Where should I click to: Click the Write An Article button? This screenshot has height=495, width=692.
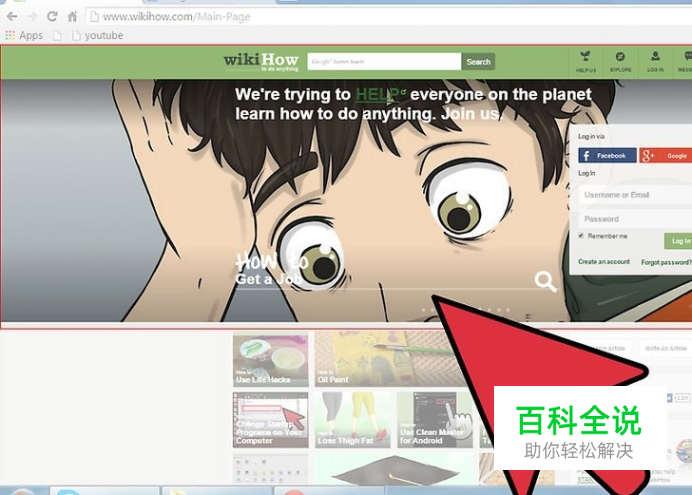pyautogui.click(x=666, y=349)
